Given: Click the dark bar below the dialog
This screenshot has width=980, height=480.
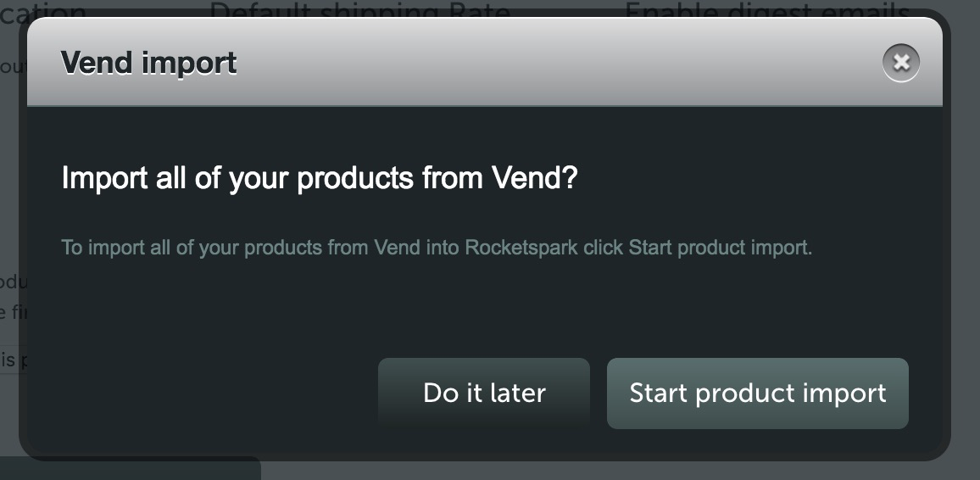Looking at the screenshot, I should pyautogui.click(x=130, y=469).
